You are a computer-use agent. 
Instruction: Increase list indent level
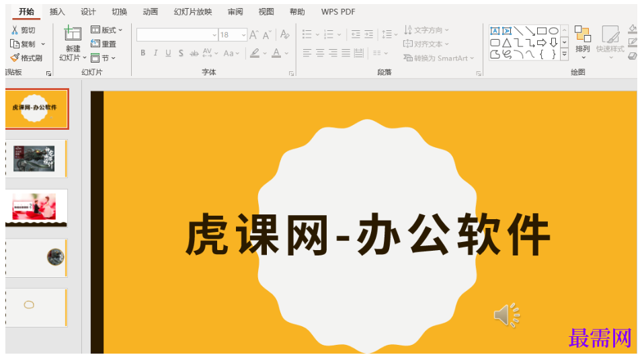tap(369, 34)
